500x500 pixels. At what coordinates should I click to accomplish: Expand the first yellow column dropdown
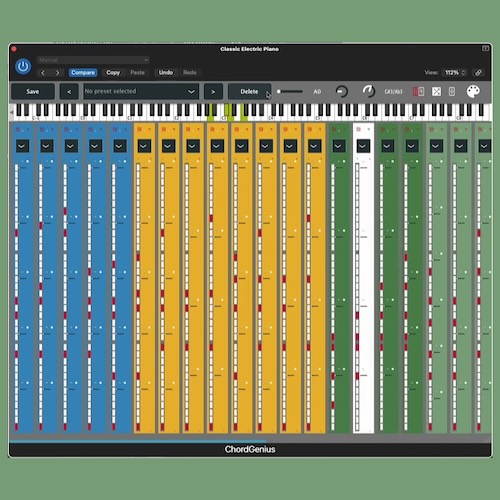click(144, 146)
